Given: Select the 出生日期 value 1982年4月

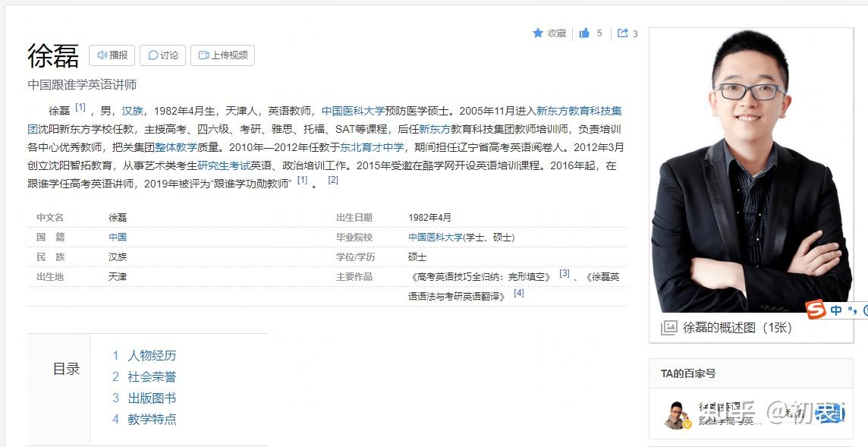Looking at the screenshot, I should pos(429,218).
